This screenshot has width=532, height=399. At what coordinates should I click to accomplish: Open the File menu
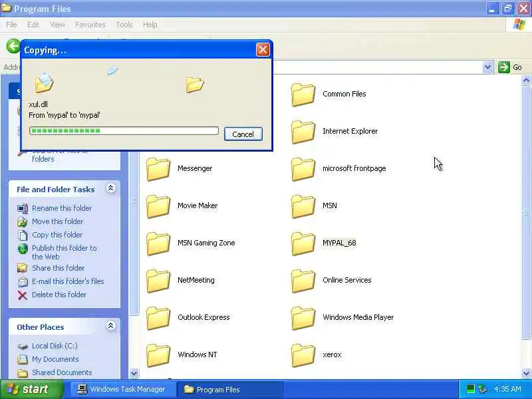[x=11, y=25]
